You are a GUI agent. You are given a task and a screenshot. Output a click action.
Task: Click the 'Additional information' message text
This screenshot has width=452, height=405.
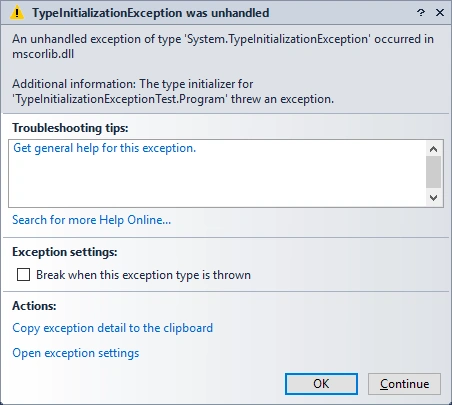(x=173, y=91)
